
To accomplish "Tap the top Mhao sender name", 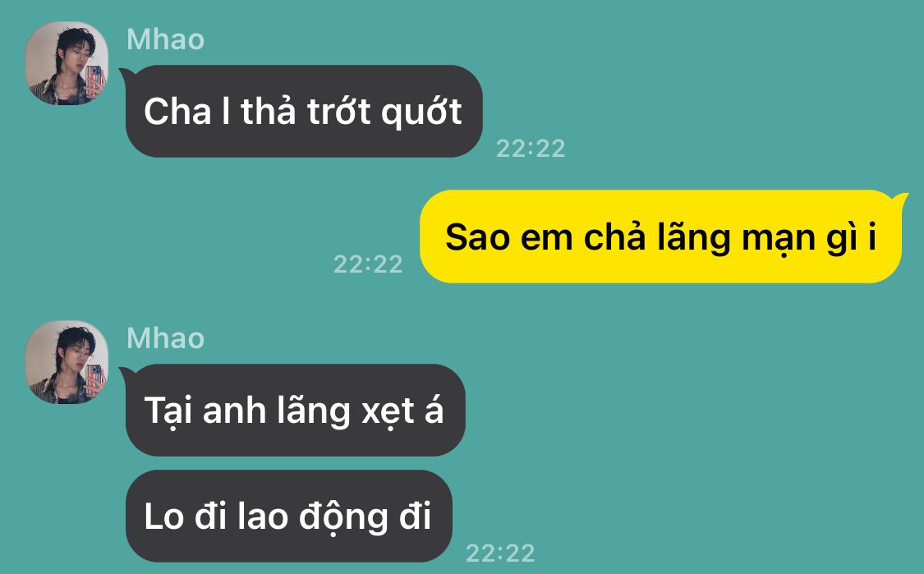I will [x=166, y=39].
